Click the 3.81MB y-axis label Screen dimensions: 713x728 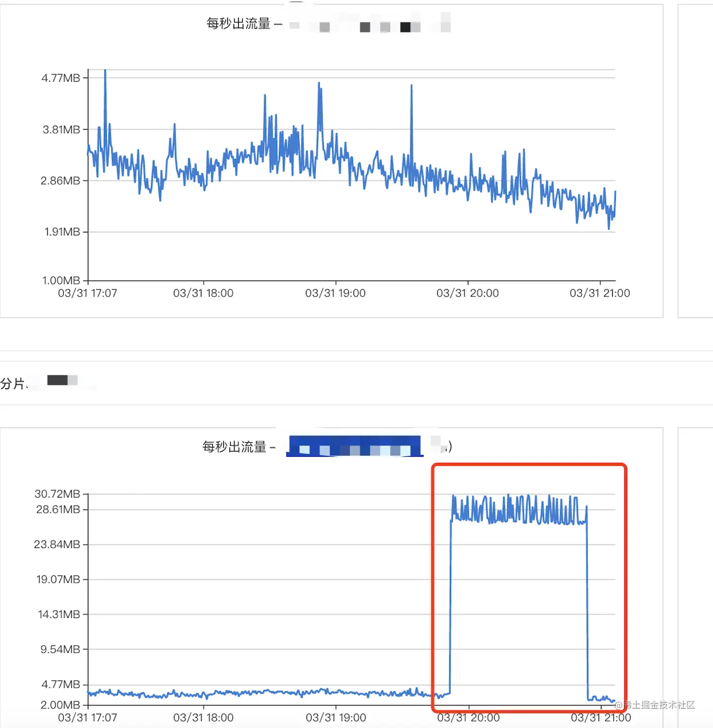click(62, 130)
